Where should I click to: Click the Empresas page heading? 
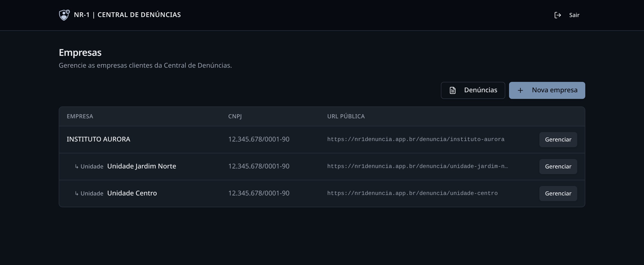pyautogui.click(x=80, y=53)
